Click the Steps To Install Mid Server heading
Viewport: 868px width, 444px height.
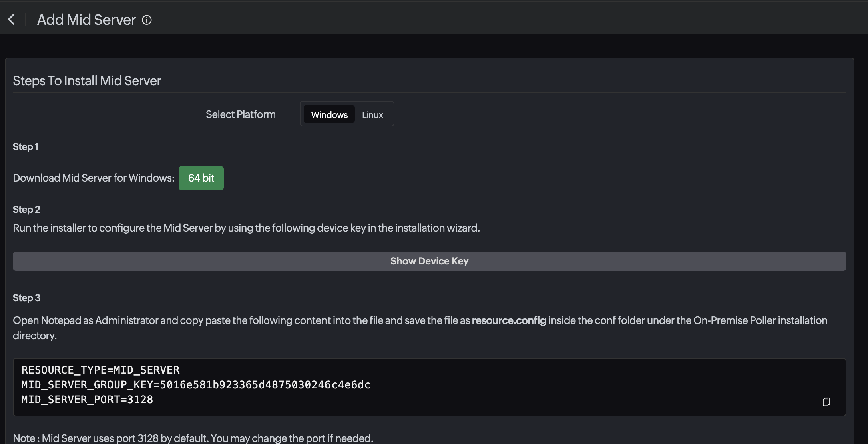[87, 81]
